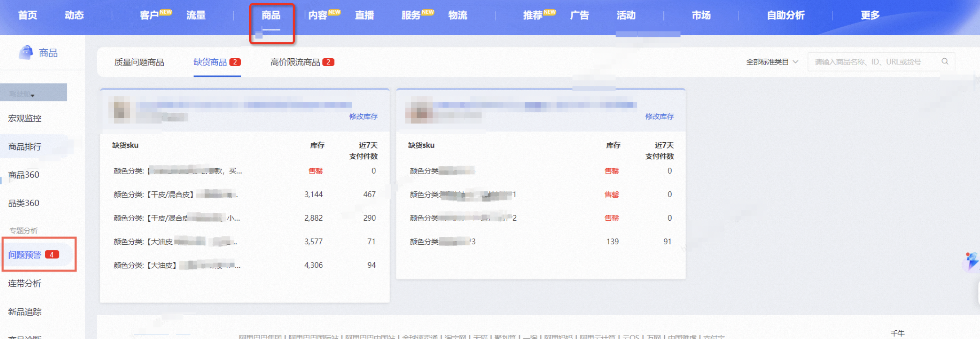The height and width of the screenshot is (339, 980).
Task: Click the stock value 139 in second card
Action: pos(612,242)
